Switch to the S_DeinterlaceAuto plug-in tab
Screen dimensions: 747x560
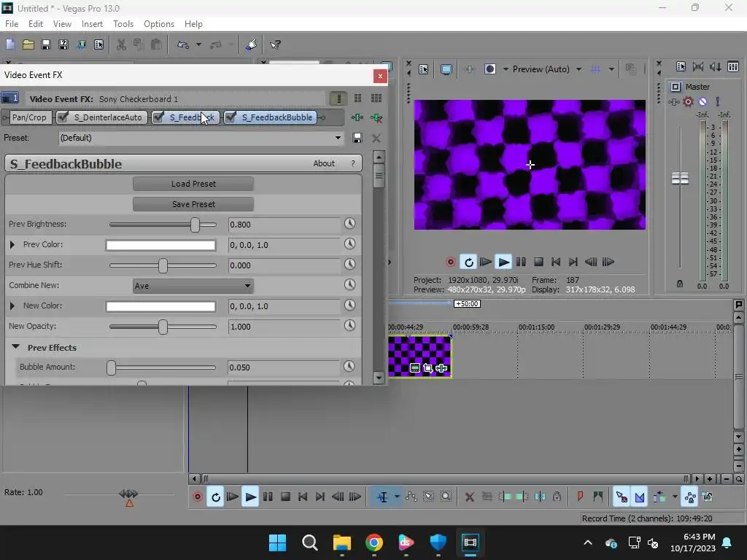coord(108,117)
